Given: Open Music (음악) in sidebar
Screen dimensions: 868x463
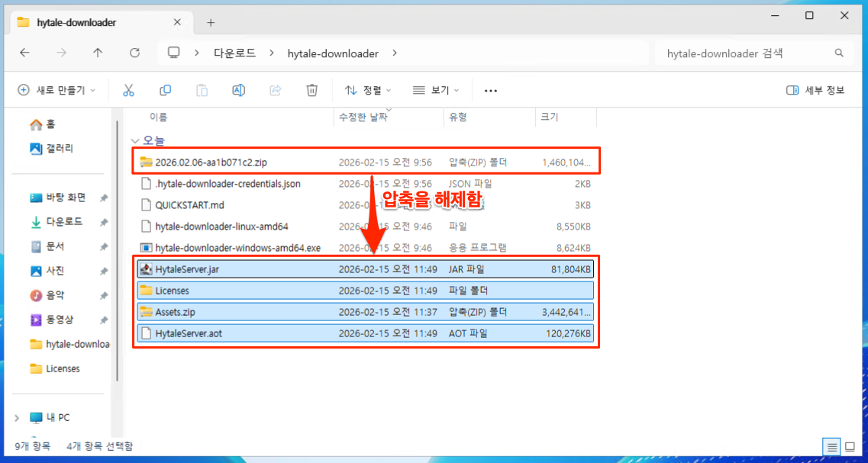Looking at the screenshot, I should pos(47,295).
